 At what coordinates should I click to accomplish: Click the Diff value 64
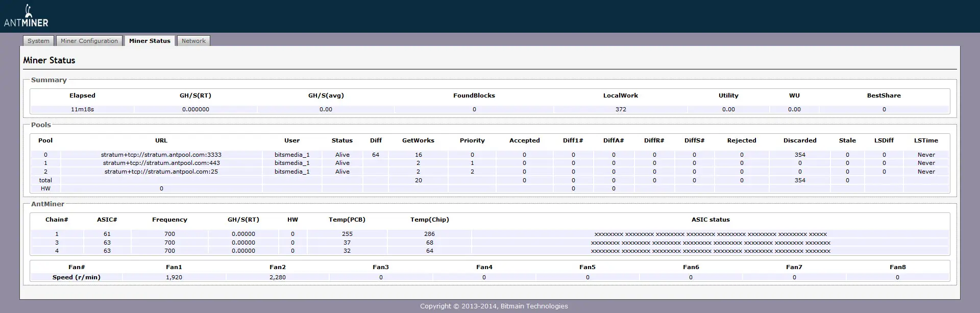click(376, 155)
